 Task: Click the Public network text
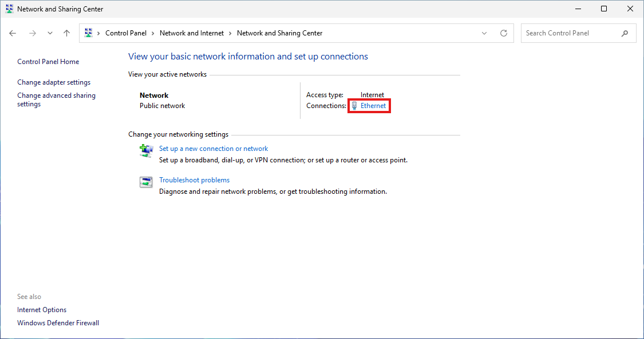[x=162, y=106]
